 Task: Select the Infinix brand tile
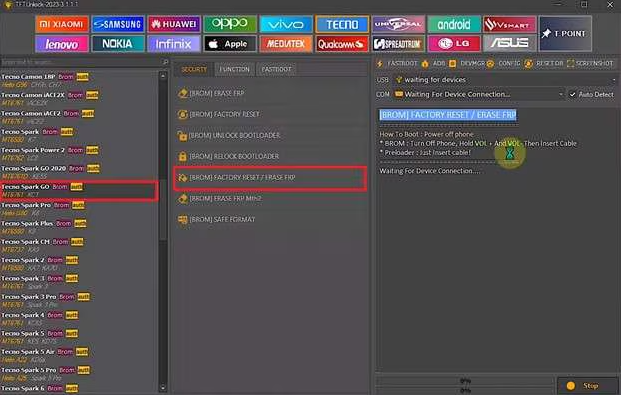coord(174,44)
